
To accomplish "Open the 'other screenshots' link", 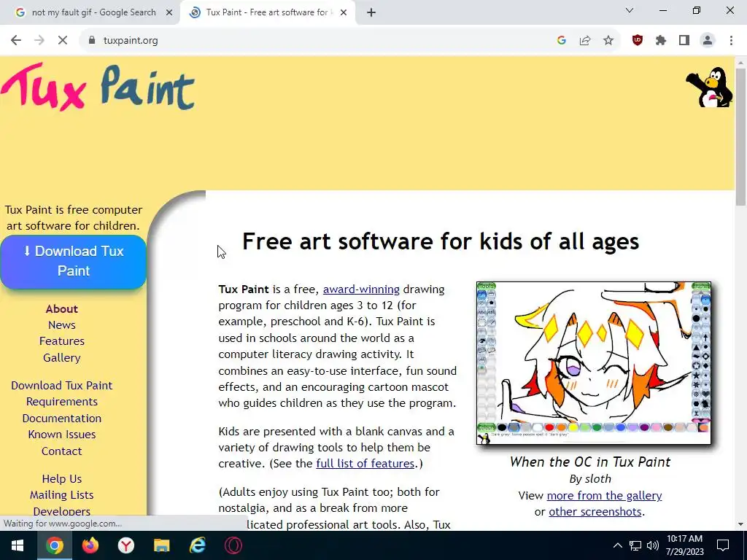I will coord(595,512).
